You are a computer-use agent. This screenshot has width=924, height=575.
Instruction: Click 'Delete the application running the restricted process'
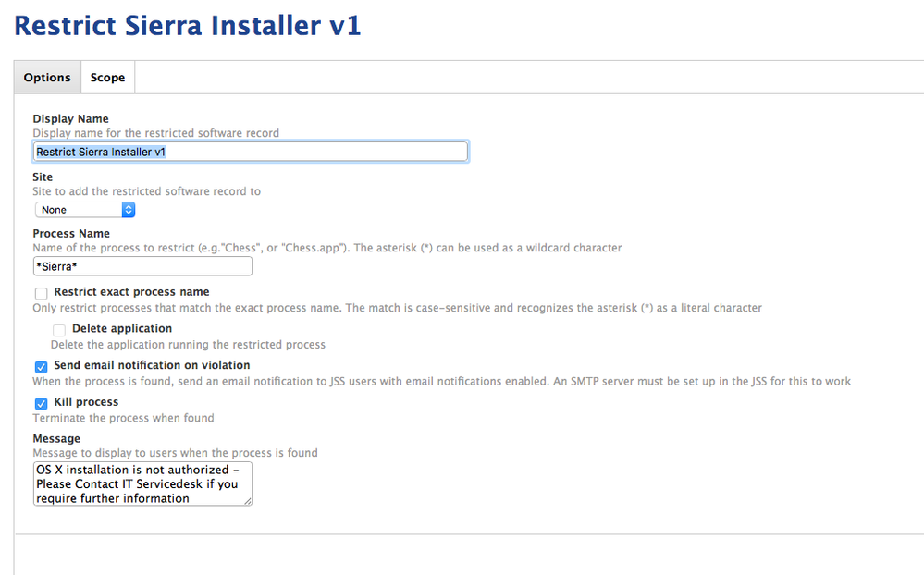pos(188,345)
